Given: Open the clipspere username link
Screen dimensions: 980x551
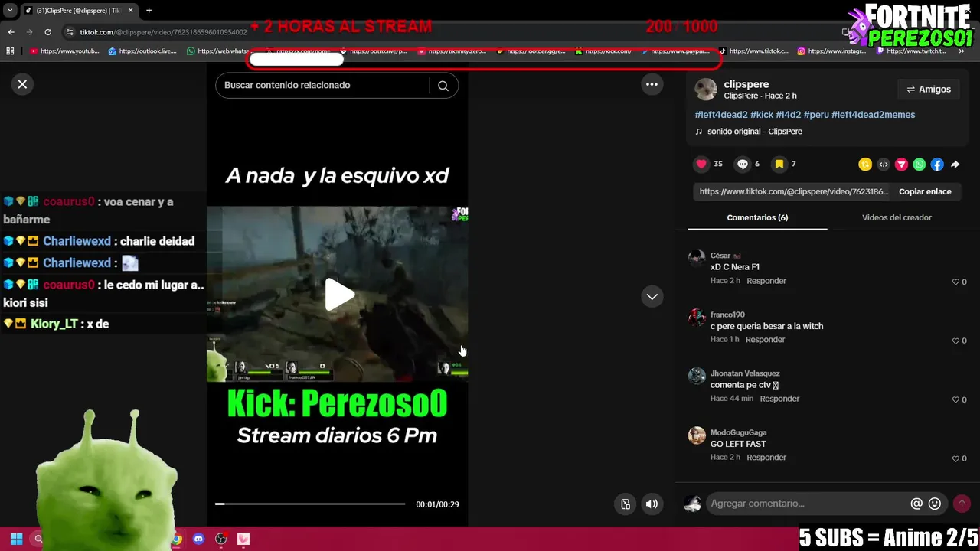Looking at the screenshot, I should pyautogui.click(x=746, y=84).
